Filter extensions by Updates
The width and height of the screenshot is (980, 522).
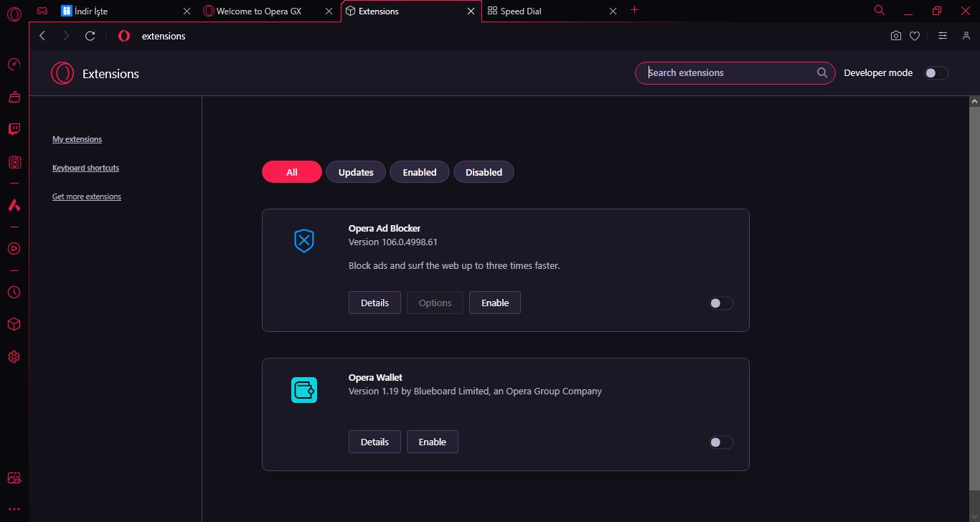coord(356,172)
